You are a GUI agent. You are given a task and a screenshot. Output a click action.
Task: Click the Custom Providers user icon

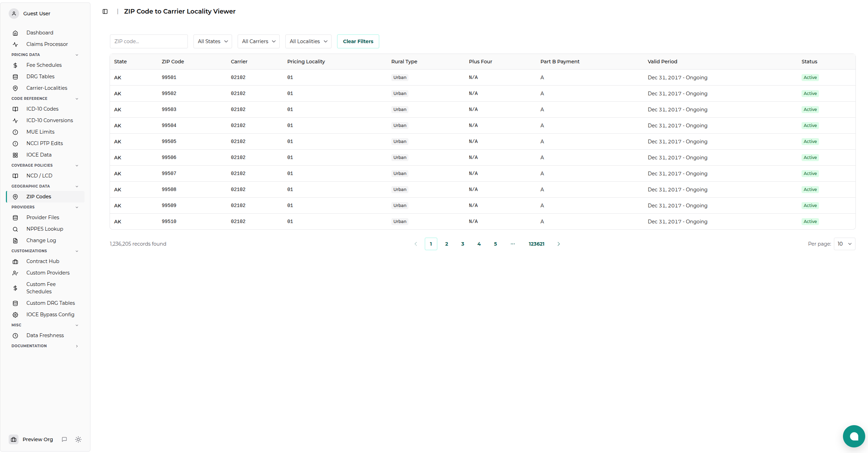click(15, 273)
